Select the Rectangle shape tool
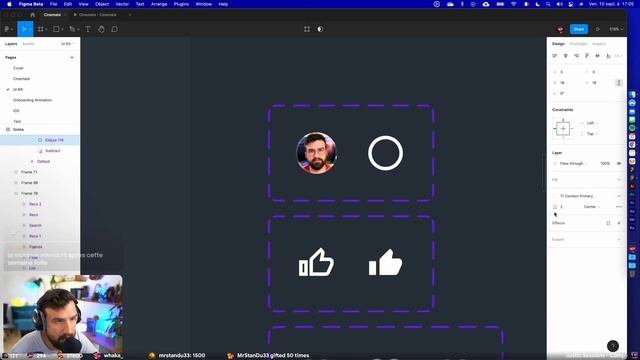The width and height of the screenshot is (640, 360). pyautogui.click(x=56, y=29)
